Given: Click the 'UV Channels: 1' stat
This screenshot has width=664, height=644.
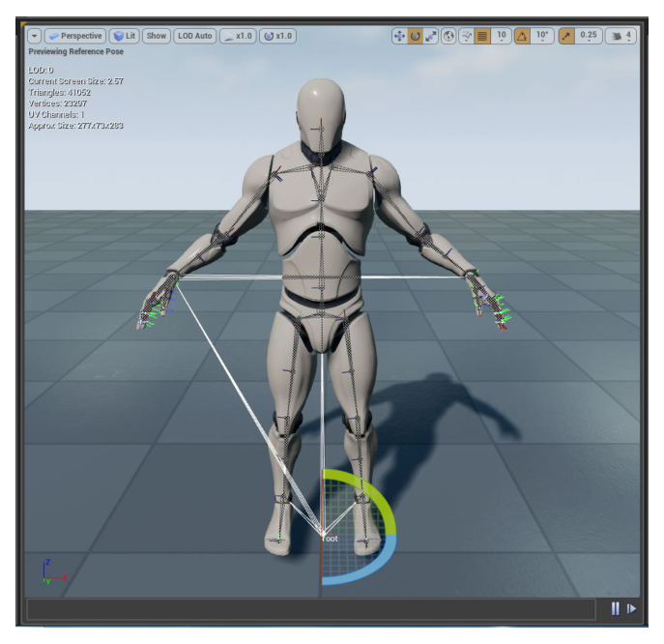Looking at the screenshot, I should (x=56, y=115).
